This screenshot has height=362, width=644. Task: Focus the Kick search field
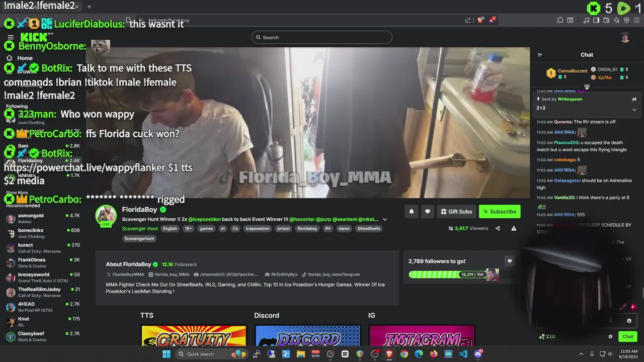click(322, 37)
